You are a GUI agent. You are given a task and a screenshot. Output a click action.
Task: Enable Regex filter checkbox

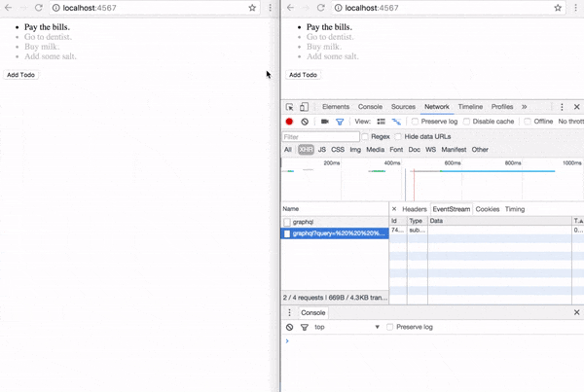point(365,136)
